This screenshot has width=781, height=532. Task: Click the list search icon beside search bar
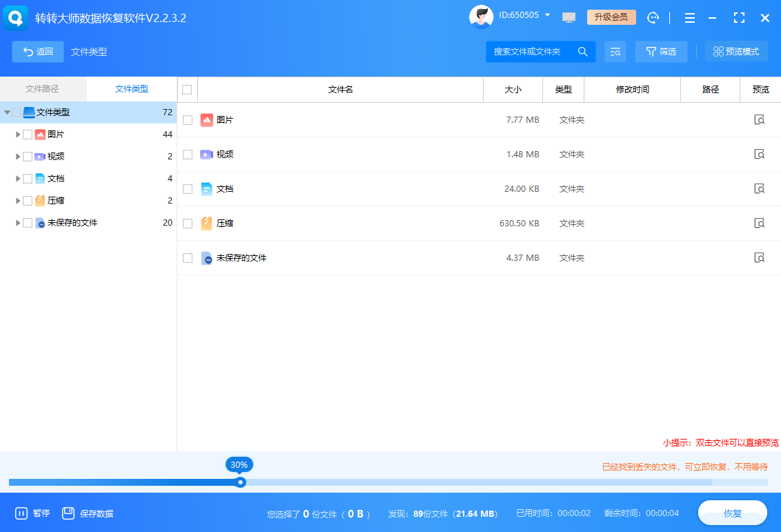pyautogui.click(x=615, y=52)
